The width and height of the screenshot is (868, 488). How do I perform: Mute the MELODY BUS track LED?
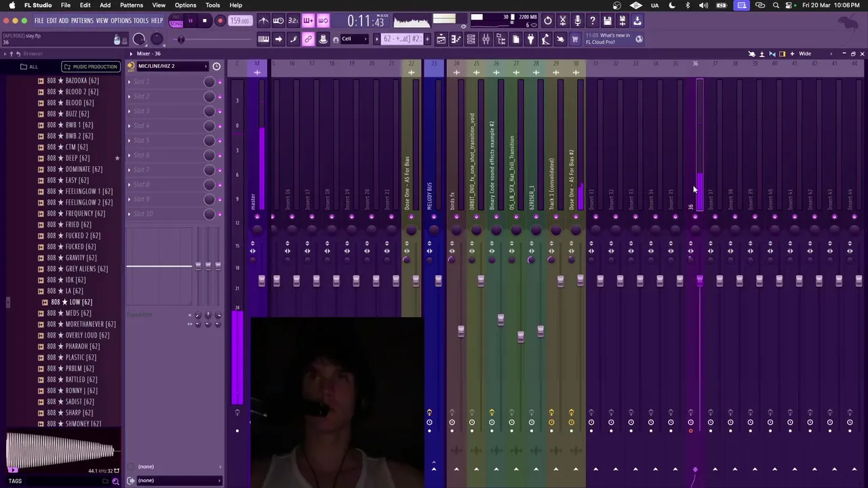click(434, 217)
